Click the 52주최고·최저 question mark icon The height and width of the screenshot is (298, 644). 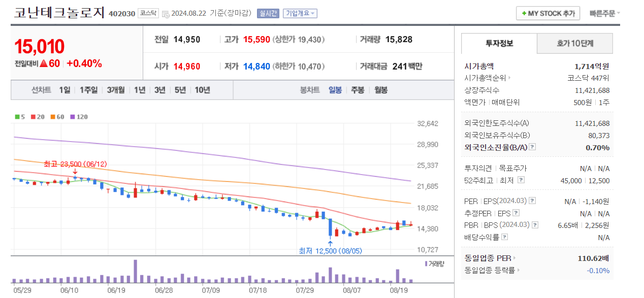pyautogui.click(x=520, y=180)
